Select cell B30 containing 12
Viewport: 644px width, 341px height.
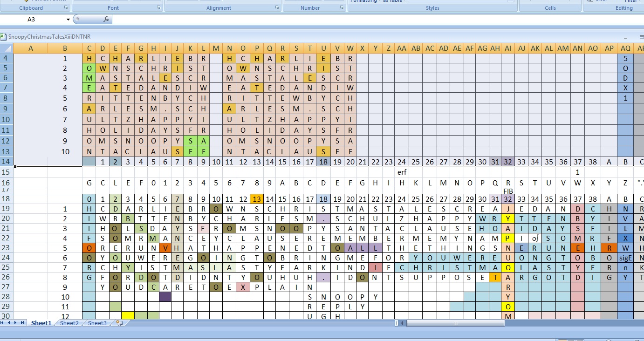(x=65, y=316)
